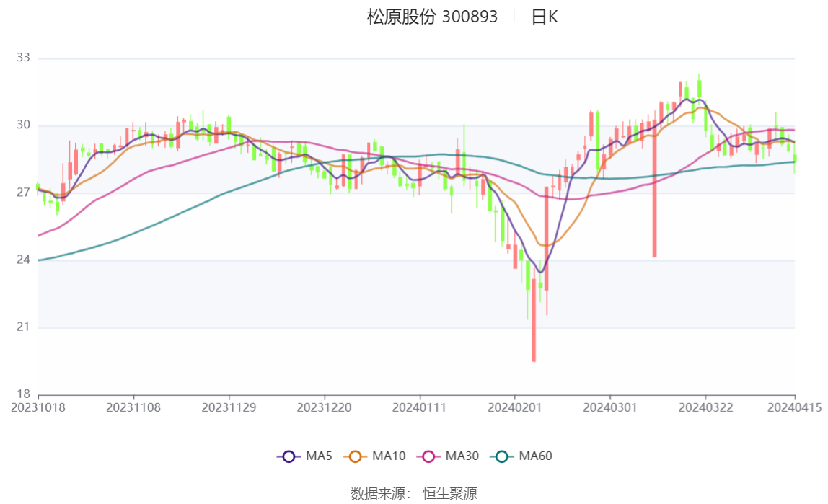The image size is (828, 504).
Task: Click the x-axis date label 20231108
Action: [x=133, y=408]
